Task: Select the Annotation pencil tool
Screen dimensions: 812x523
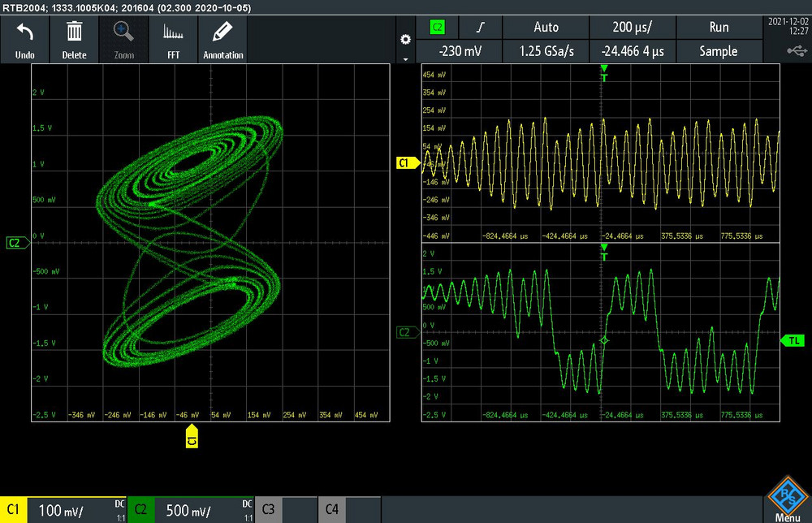Action: click(222, 32)
